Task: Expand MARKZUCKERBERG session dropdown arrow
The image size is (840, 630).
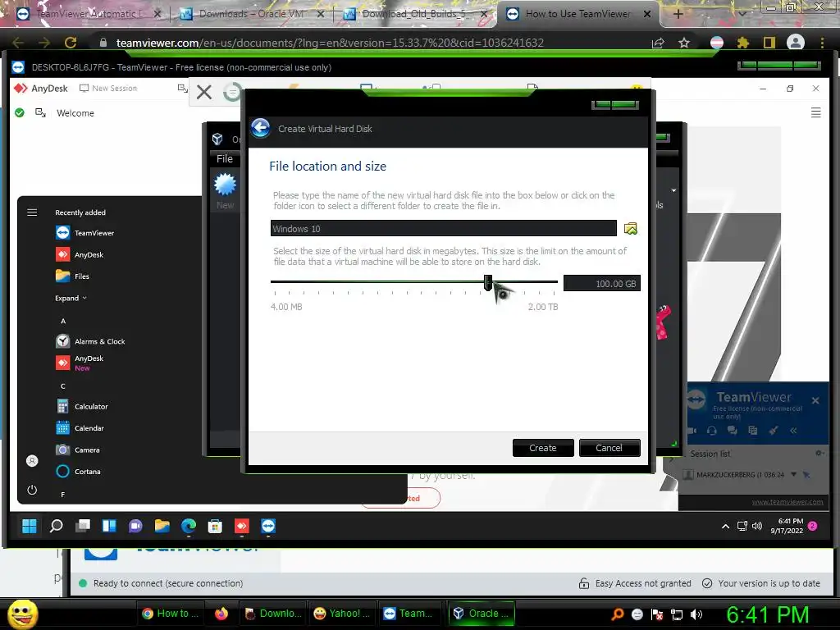Action: pyautogui.click(x=793, y=474)
